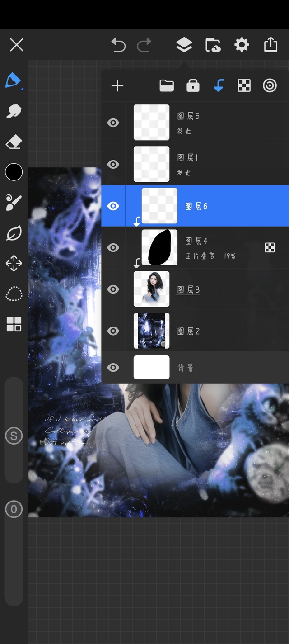Screen dimensions: 289x644
Task: Select the move transform tool
Action: click(14, 263)
